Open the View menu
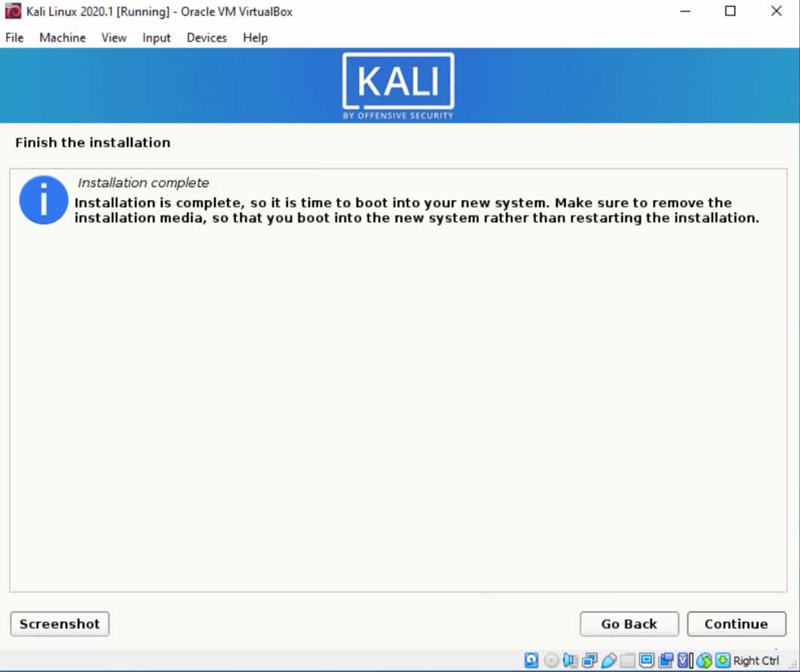This screenshot has width=800, height=672. [x=114, y=38]
